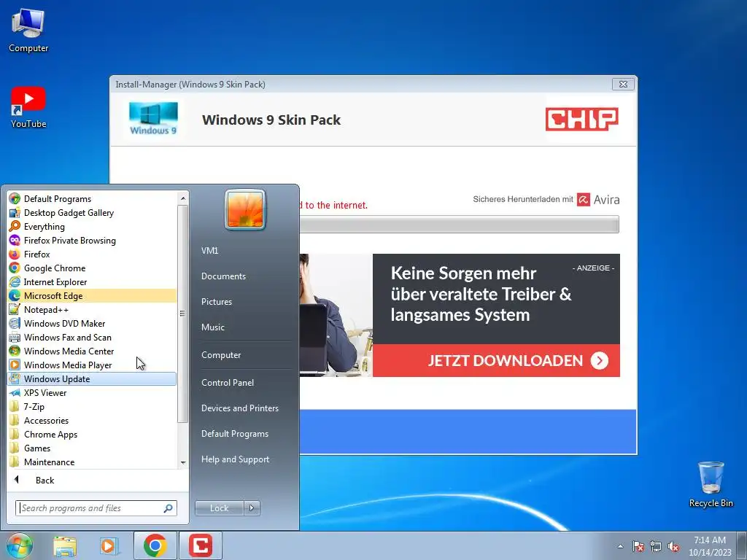Click the CHIP logo in installer

point(581,119)
